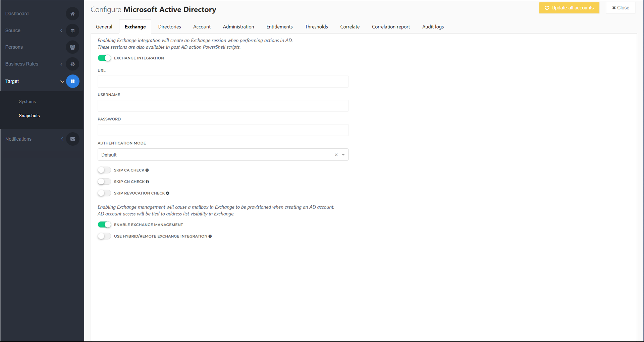Collapse the Target menu chevron
This screenshot has width=644, height=342.
pos(62,81)
